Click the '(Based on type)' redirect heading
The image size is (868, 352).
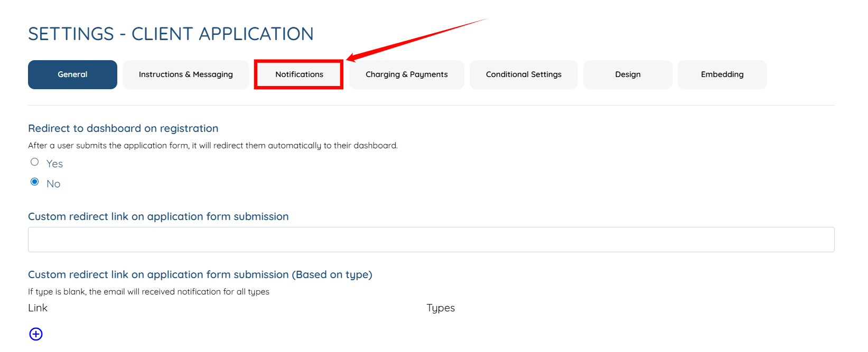[200, 274]
